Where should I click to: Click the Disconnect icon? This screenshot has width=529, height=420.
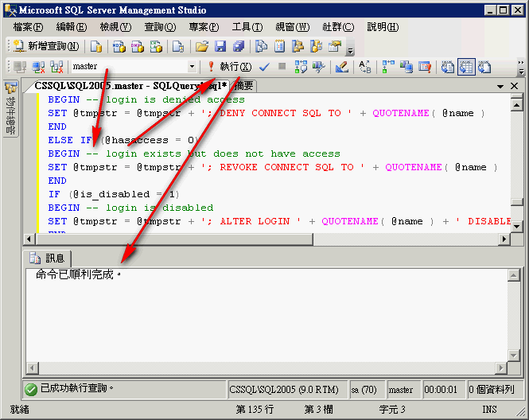coord(38,67)
